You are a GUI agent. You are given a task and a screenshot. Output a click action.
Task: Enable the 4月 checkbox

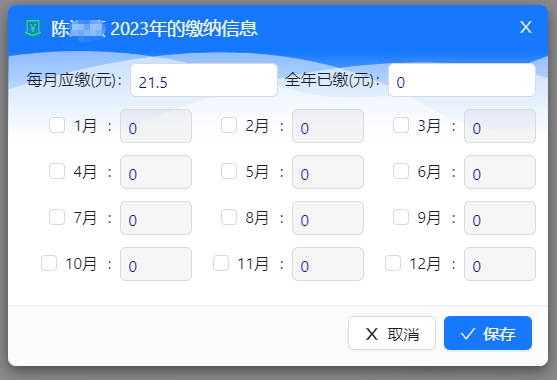57,171
